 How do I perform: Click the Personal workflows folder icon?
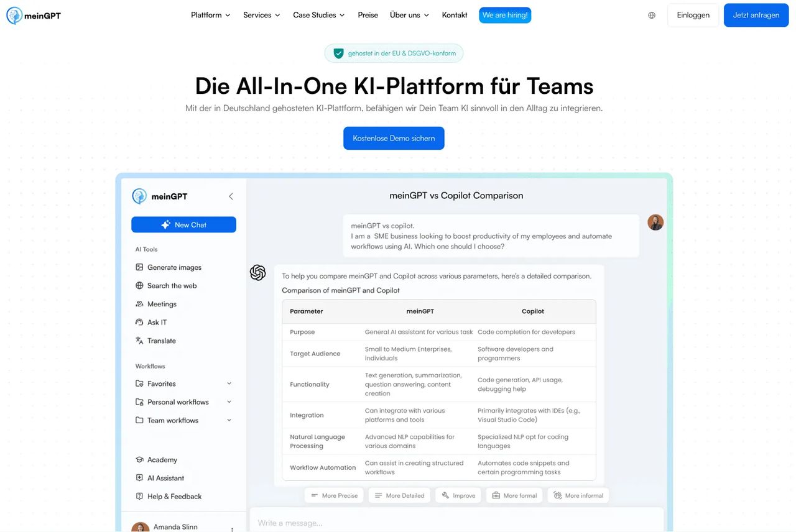[139, 402]
